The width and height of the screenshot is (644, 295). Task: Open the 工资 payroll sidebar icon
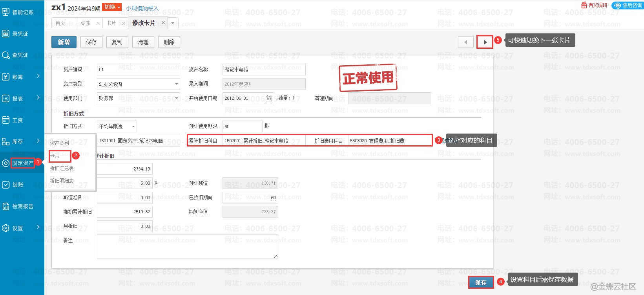[6, 120]
